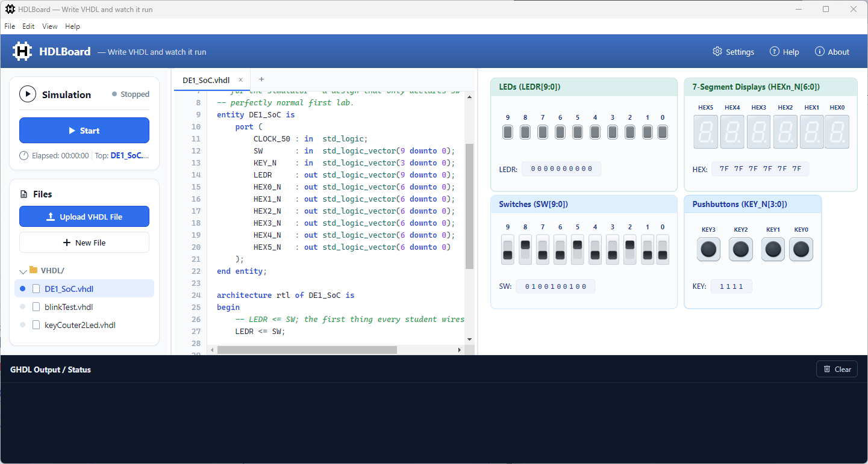The width and height of the screenshot is (868, 464).
Task: Click the LEDR value 0000000000
Action: [561, 169]
